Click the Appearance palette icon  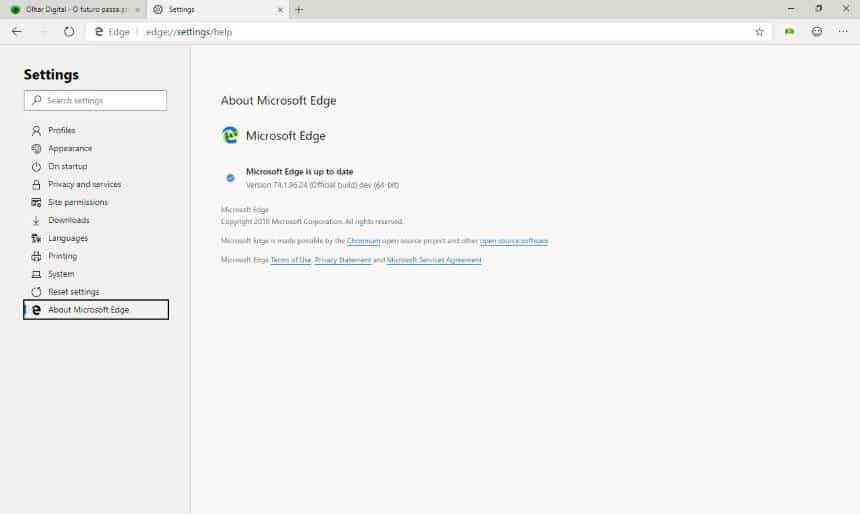(36, 149)
